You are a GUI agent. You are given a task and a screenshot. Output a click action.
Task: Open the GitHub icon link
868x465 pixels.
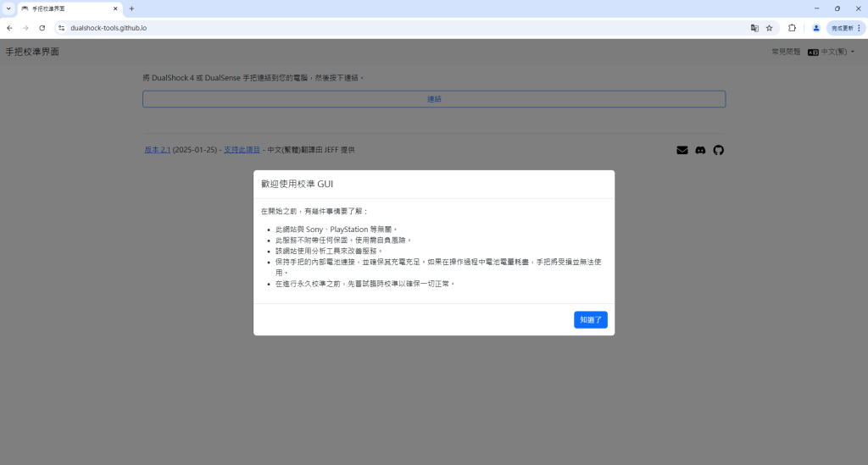click(x=719, y=150)
